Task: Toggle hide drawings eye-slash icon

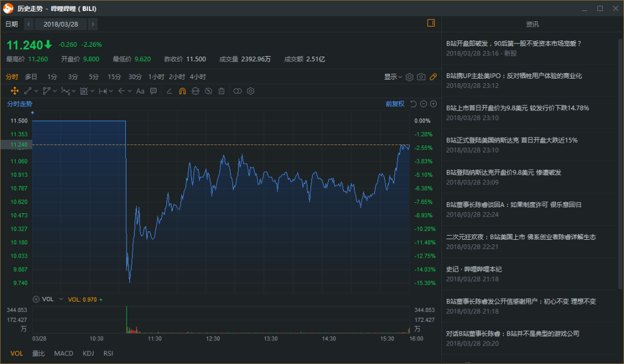Action: (x=209, y=91)
